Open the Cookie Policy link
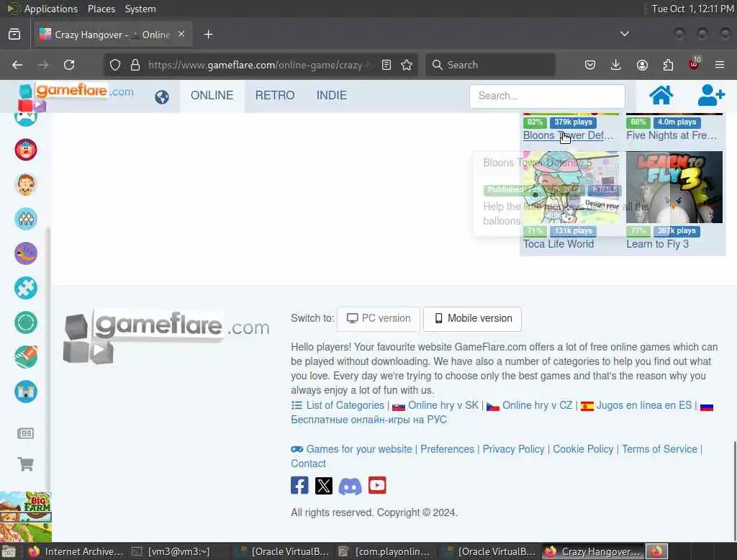 pyautogui.click(x=583, y=449)
